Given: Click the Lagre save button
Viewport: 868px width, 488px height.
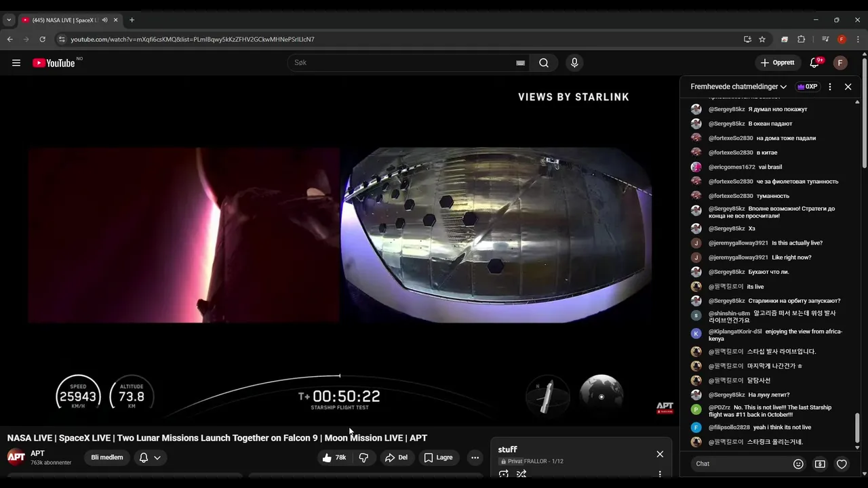Looking at the screenshot, I should [438, 457].
